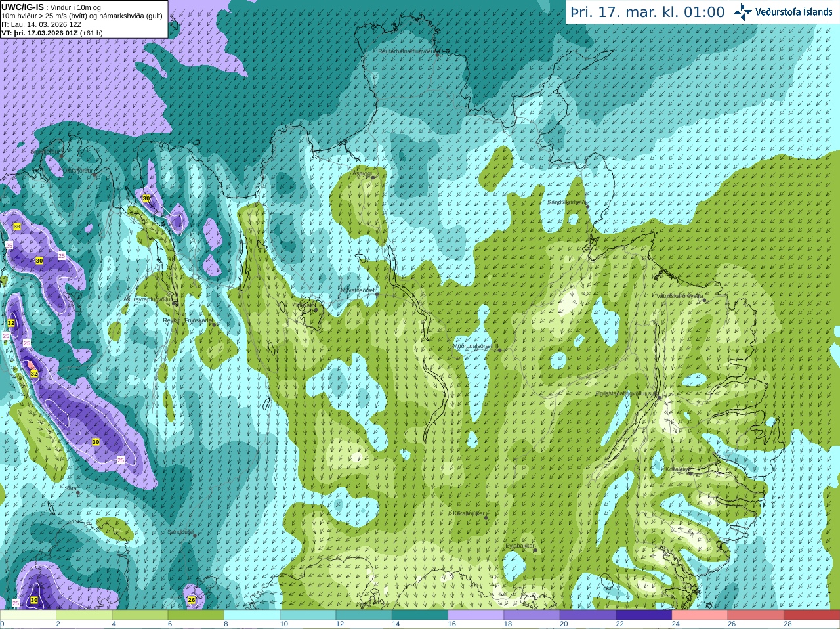The image size is (840, 629).
Task: Click the legend swatch between 26 and 28
Action: (756, 615)
